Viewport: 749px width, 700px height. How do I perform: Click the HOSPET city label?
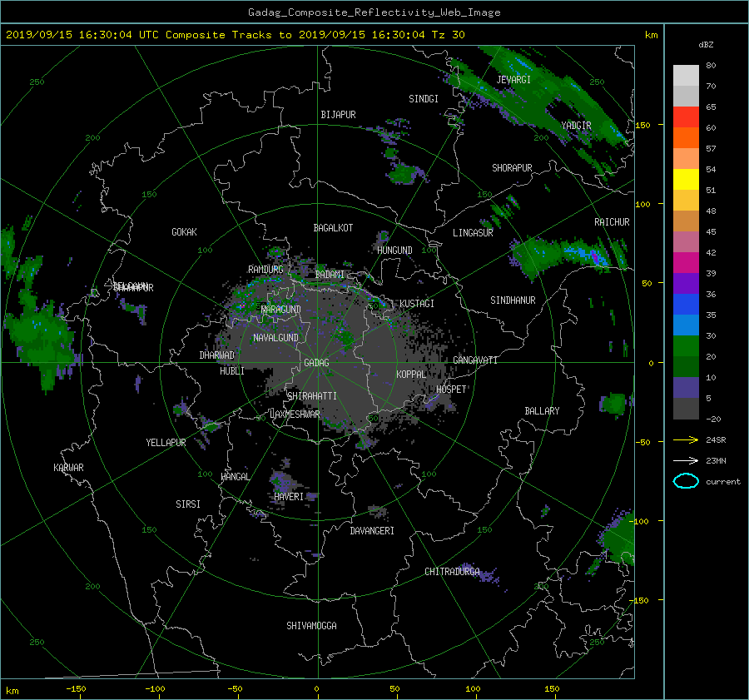[x=451, y=390]
